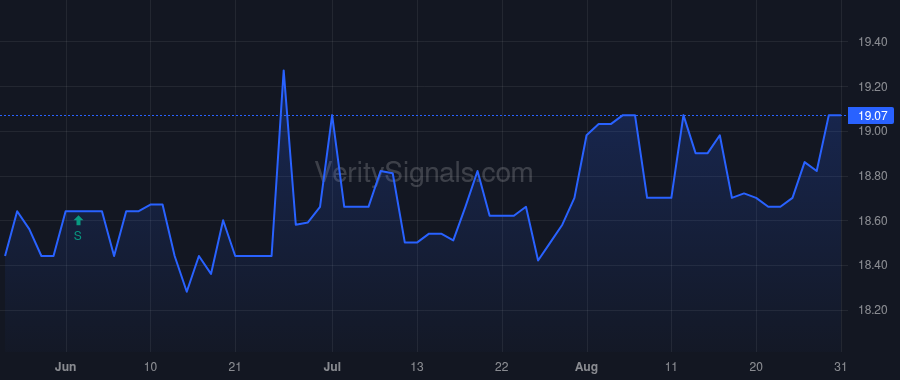Viewport: 900px width, 380px height.
Task: Select the 19.20 price axis label
Action: tap(872, 87)
